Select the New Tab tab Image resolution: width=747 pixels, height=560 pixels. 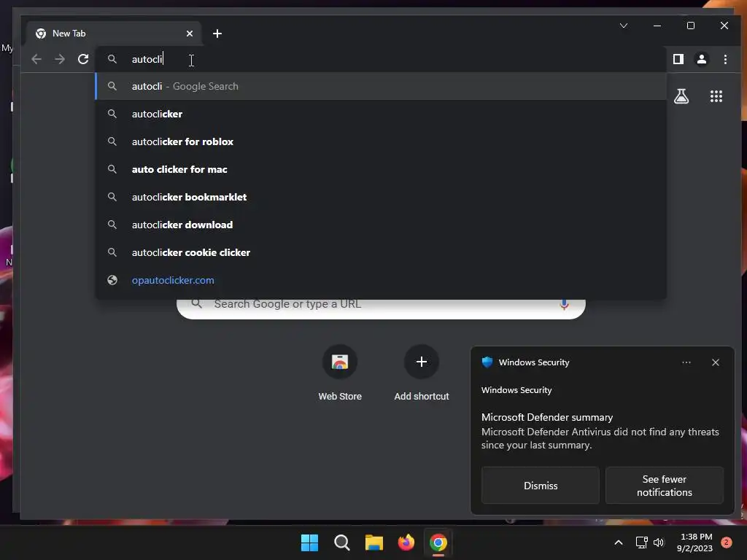[x=114, y=34]
